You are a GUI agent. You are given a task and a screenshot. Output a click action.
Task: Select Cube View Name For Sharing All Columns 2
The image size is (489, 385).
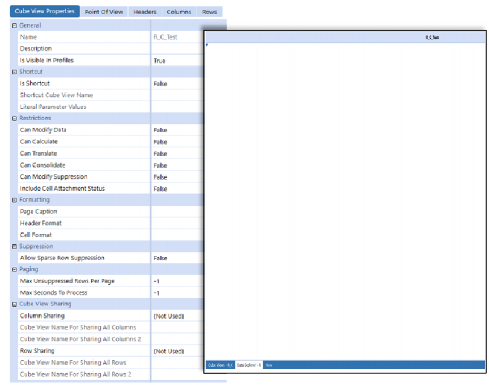pyautogui.click(x=80, y=339)
